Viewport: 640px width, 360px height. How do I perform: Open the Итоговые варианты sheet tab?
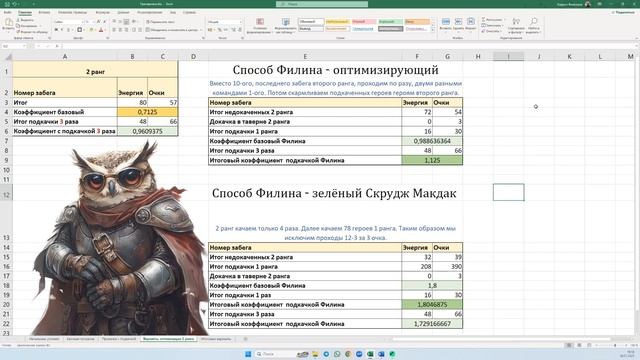coord(216,339)
